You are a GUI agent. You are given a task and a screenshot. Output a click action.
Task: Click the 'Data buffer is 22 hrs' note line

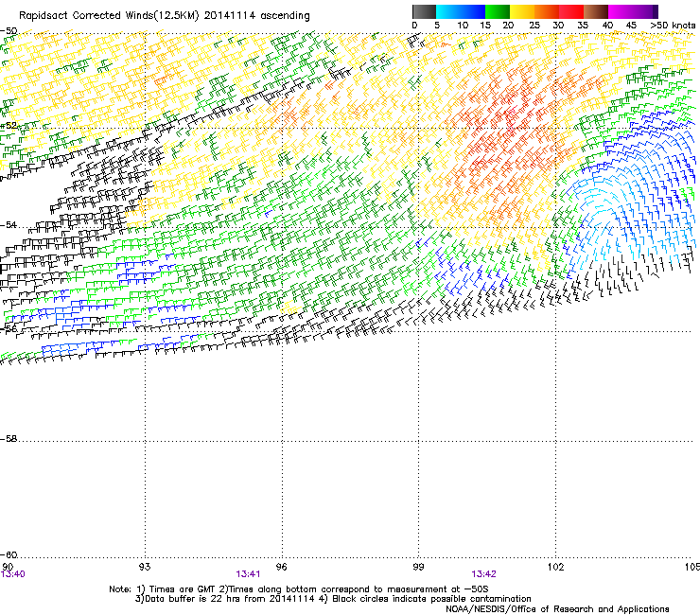pyautogui.click(x=333, y=599)
